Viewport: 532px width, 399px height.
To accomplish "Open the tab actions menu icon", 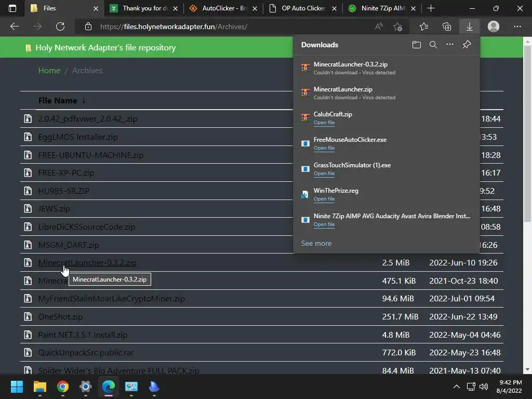I will (x=12, y=8).
